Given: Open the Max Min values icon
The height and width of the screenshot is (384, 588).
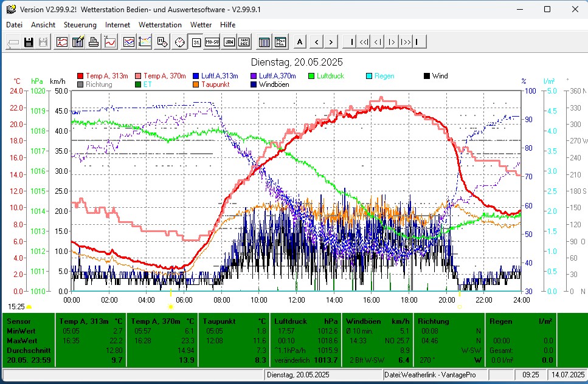Looking at the screenshot, I should (x=280, y=42).
